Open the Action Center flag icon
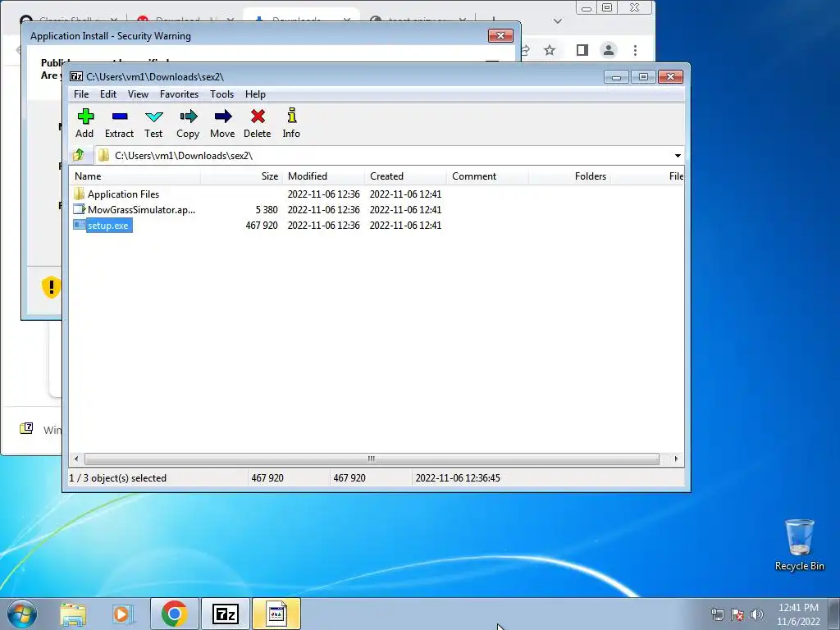The image size is (840, 630). pyautogui.click(x=737, y=614)
